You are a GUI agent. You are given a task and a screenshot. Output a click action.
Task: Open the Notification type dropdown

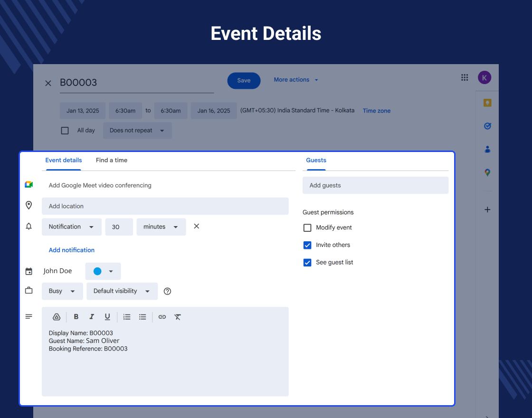[72, 227]
